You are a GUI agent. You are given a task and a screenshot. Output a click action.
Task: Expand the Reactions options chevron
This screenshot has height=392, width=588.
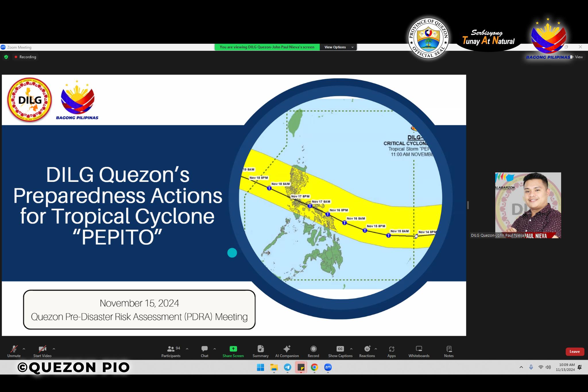376,349
